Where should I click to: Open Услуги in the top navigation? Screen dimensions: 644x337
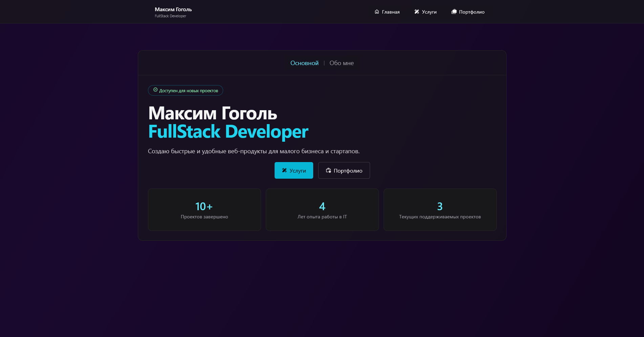pyautogui.click(x=426, y=12)
